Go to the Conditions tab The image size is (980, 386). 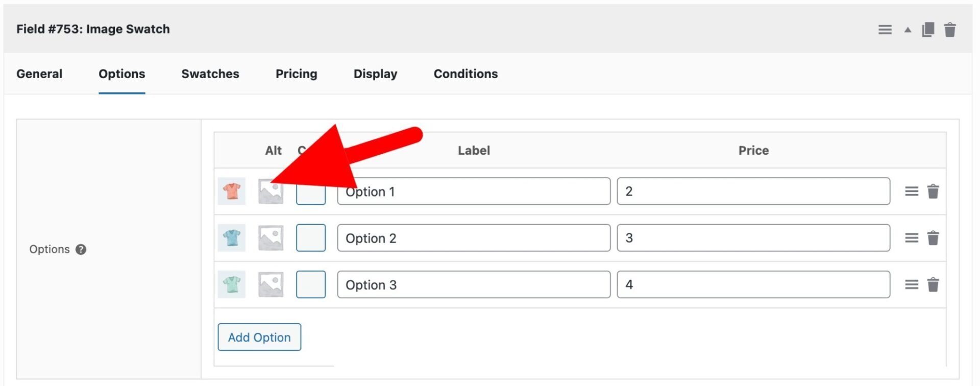coord(465,74)
